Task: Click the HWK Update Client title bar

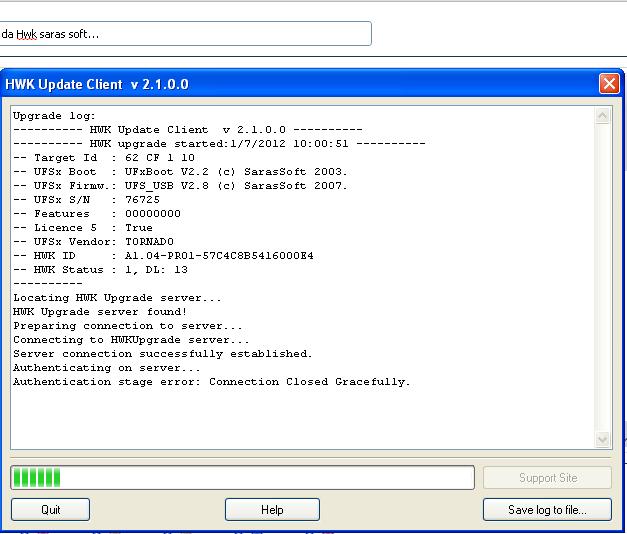Action: (300, 84)
